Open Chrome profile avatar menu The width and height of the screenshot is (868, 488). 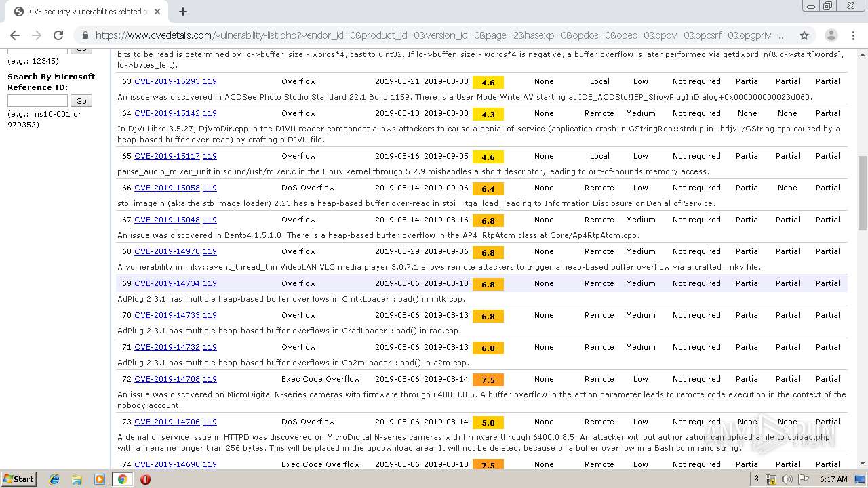[x=831, y=35]
